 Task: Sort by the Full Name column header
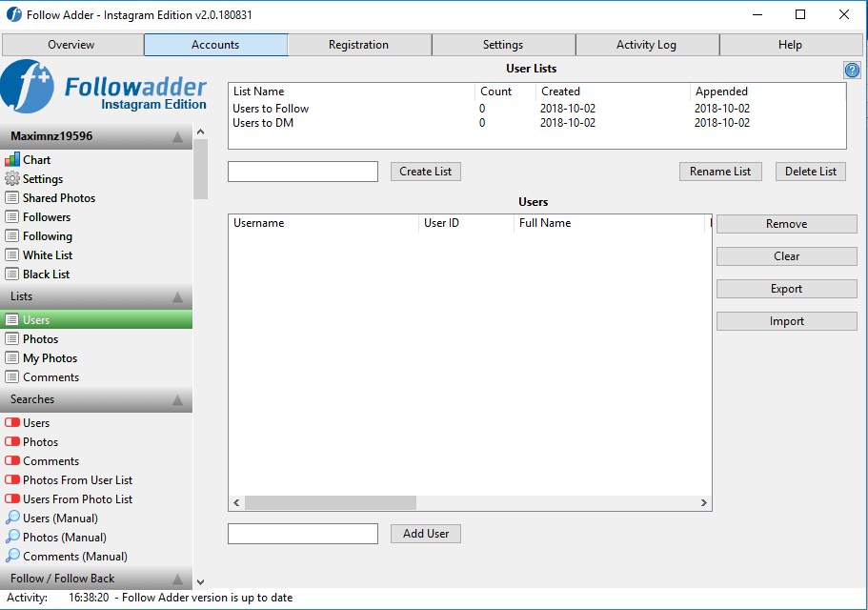[610, 223]
